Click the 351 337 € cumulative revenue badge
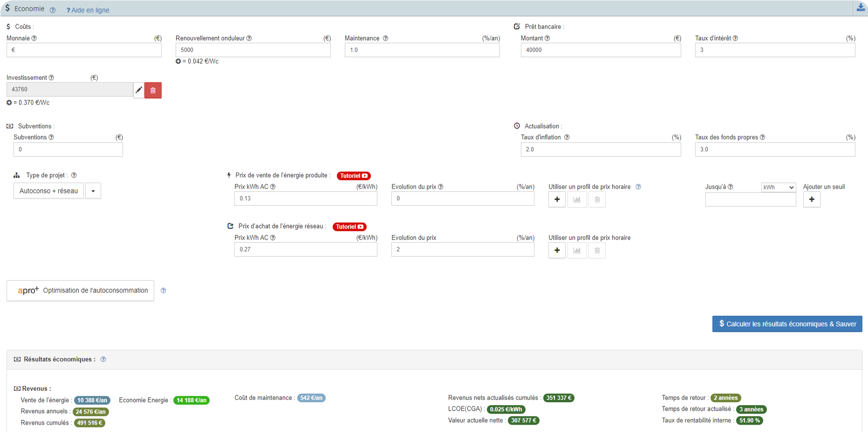 [559, 398]
